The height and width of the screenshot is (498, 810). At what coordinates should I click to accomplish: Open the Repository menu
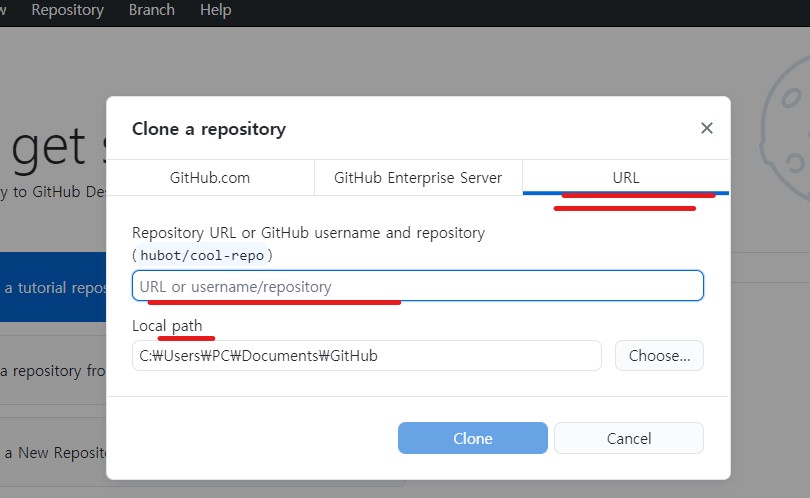pos(68,10)
